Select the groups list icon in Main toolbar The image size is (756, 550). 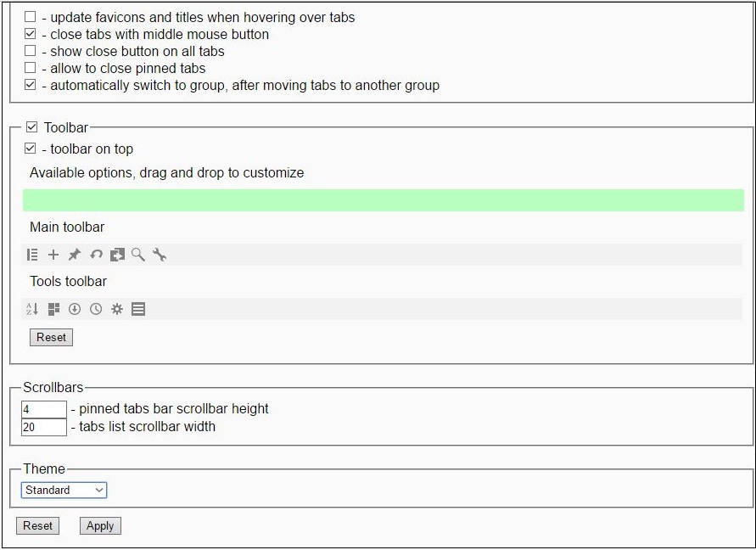coord(32,255)
